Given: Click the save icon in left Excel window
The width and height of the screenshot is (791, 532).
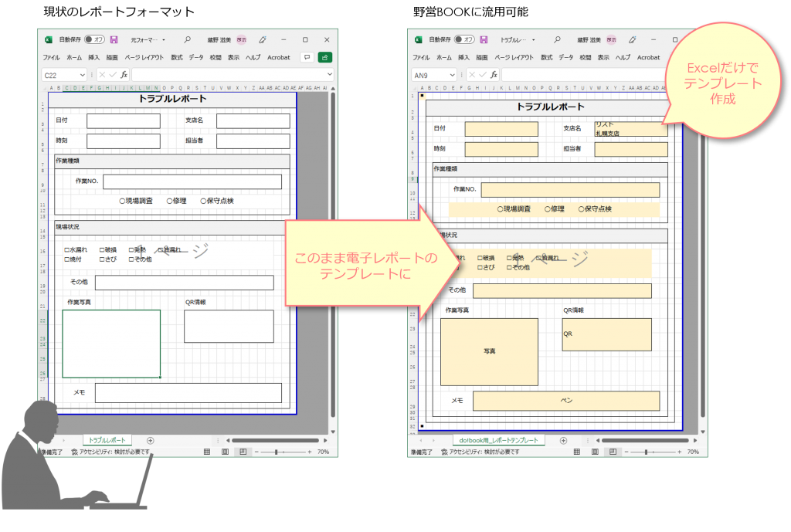Looking at the screenshot, I should pos(114,39).
